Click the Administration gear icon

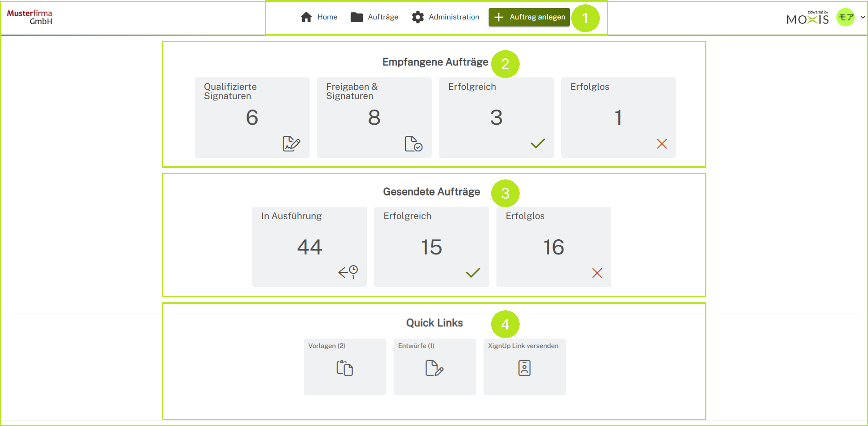pyautogui.click(x=417, y=17)
